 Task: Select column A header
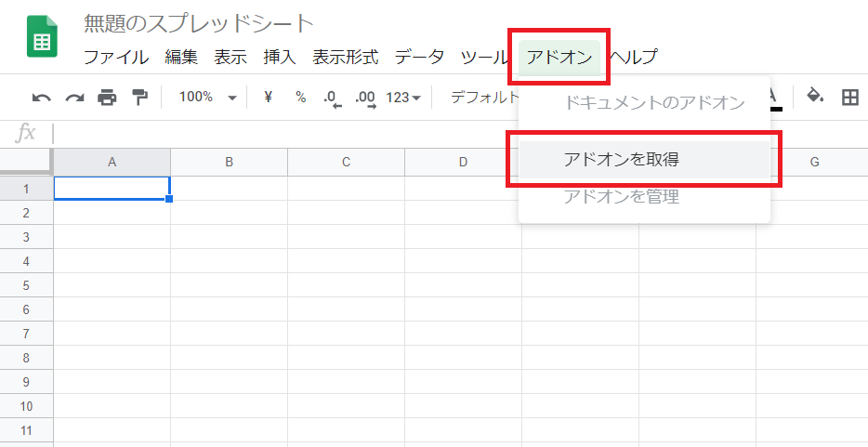112,162
